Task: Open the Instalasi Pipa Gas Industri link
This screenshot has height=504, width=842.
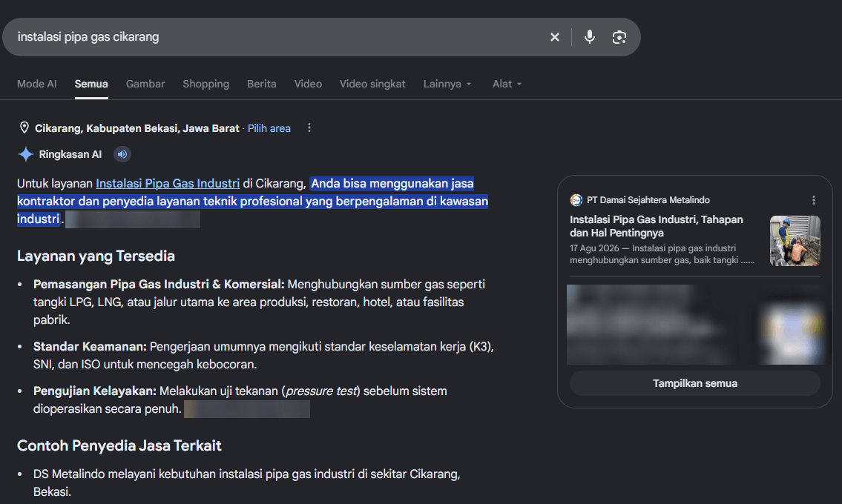Action: [168, 184]
